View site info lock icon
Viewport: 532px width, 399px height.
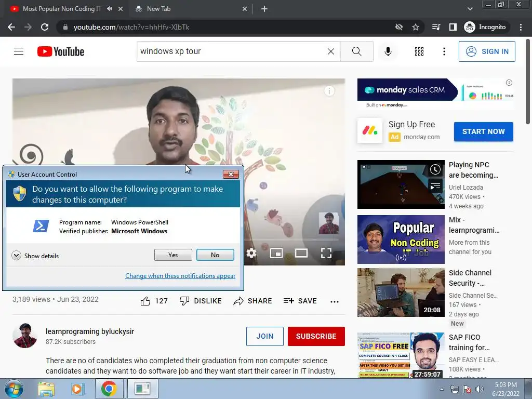tap(65, 27)
